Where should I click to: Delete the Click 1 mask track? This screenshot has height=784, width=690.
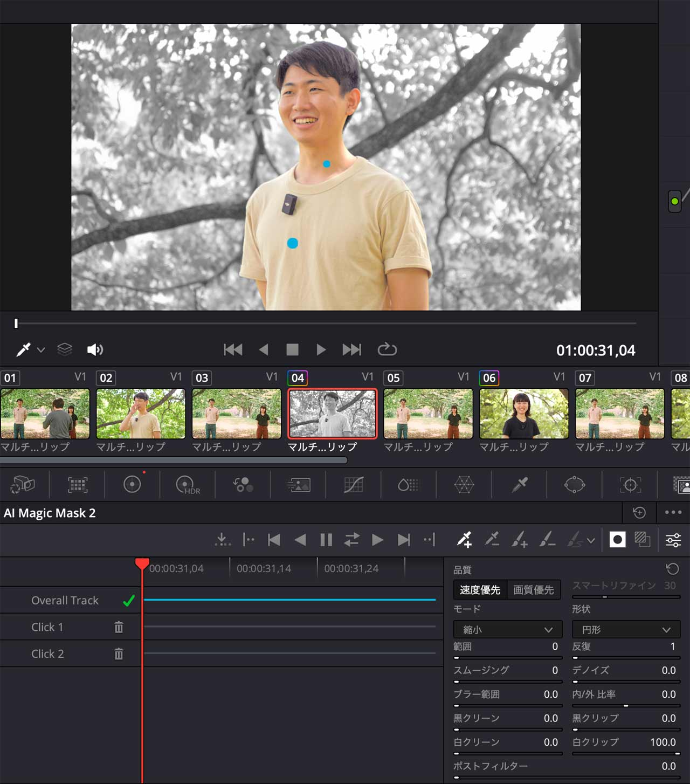(x=118, y=627)
